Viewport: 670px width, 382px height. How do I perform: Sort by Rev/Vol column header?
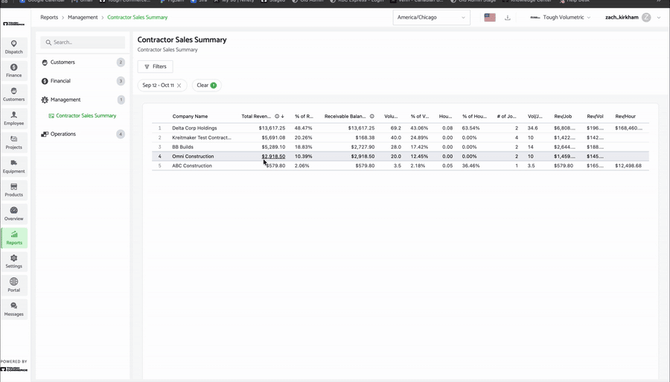pos(595,116)
